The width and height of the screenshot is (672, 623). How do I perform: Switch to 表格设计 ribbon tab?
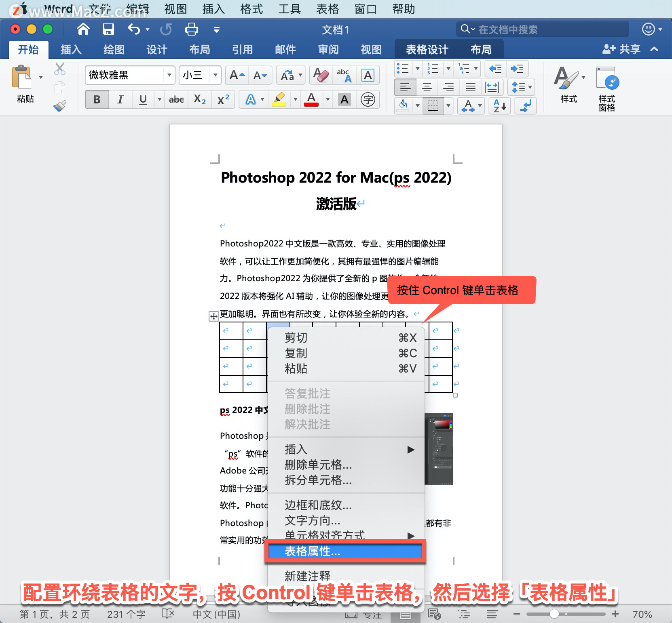pyautogui.click(x=427, y=50)
